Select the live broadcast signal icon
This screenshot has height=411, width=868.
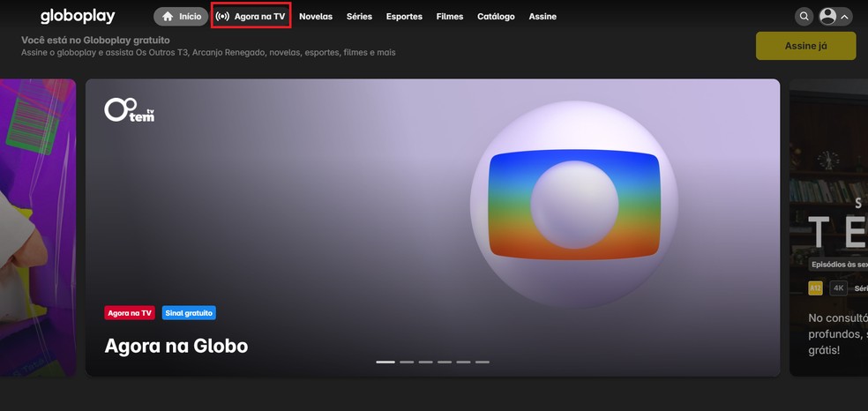(222, 17)
